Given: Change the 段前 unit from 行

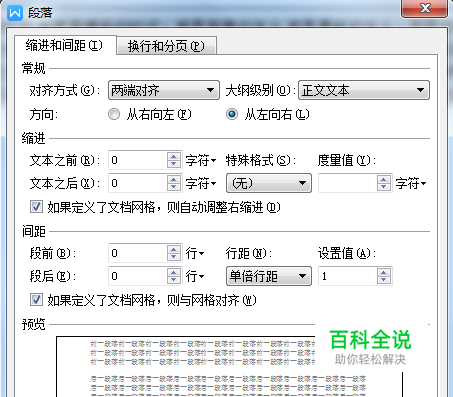Looking at the screenshot, I should [195, 254].
